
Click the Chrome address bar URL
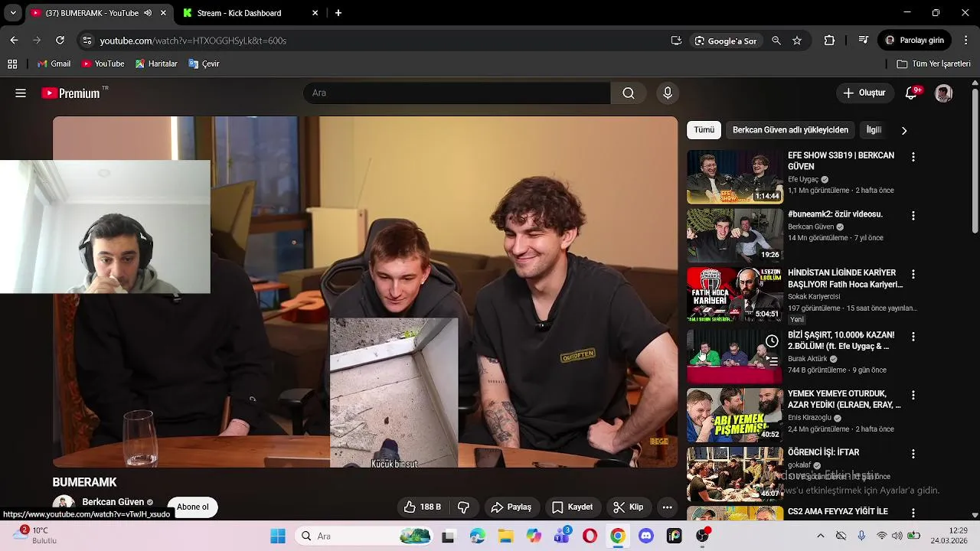pos(193,41)
